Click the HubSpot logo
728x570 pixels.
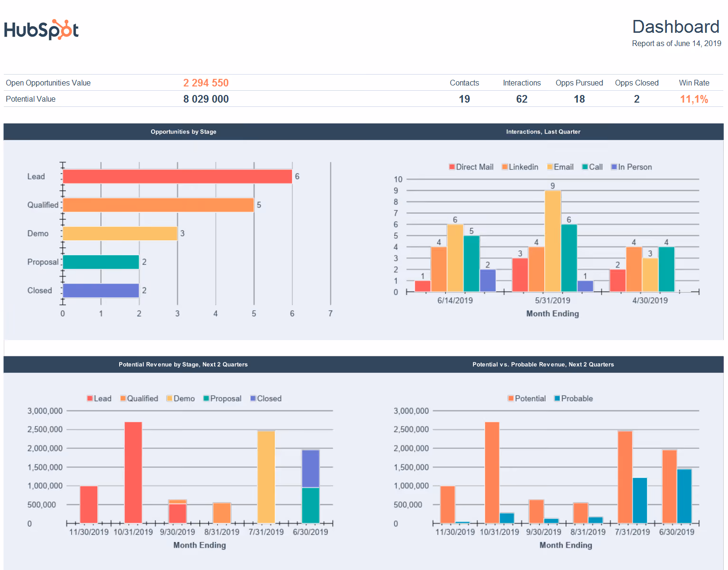click(41, 29)
